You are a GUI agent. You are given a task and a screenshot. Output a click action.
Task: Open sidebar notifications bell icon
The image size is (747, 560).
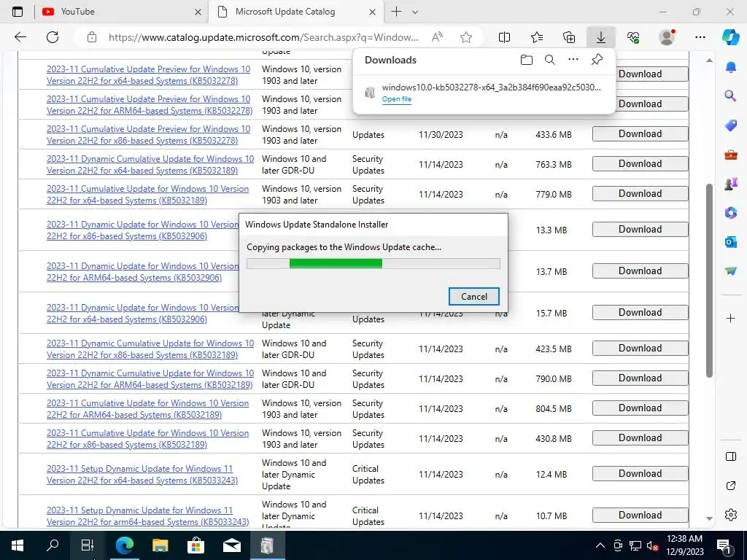730,67
